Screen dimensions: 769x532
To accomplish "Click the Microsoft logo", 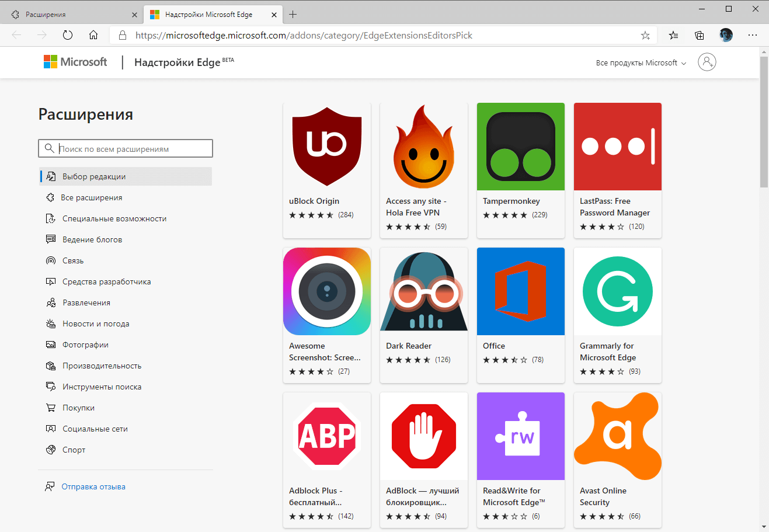I will [75, 62].
